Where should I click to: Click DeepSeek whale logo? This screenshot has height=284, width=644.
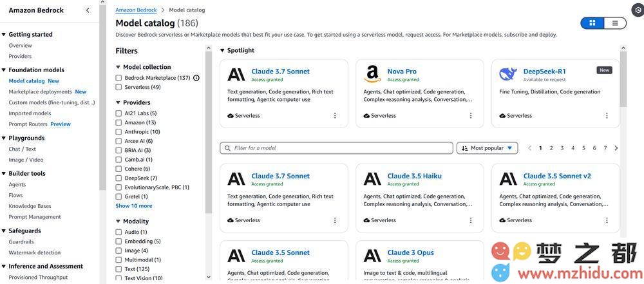pos(508,75)
